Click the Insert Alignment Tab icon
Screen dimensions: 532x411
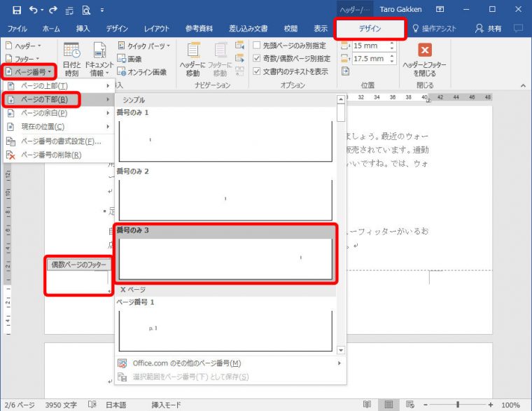pos(345,71)
